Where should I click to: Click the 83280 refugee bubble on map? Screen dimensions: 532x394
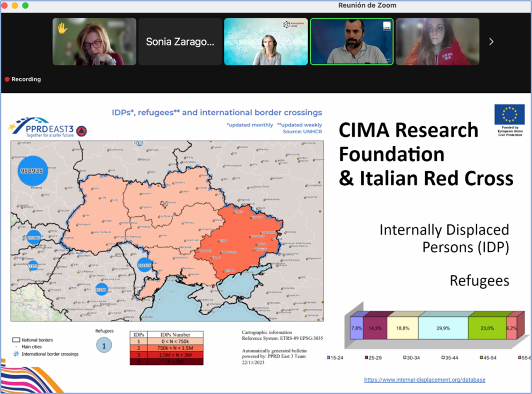(x=101, y=289)
